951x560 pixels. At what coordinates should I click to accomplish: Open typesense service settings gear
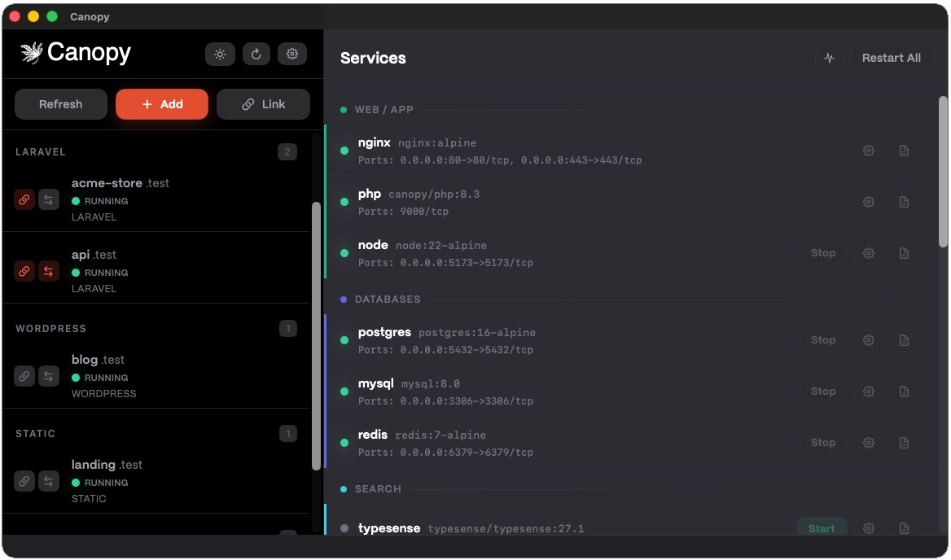click(869, 528)
